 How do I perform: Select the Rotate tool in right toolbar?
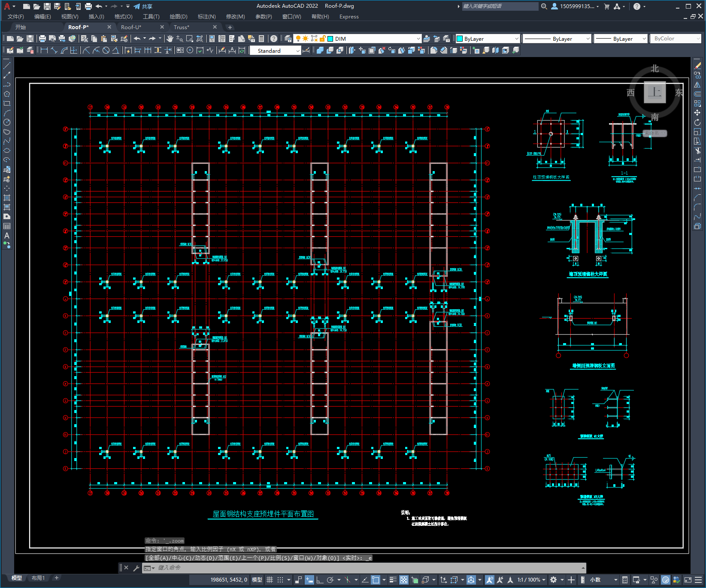(x=697, y=122)
